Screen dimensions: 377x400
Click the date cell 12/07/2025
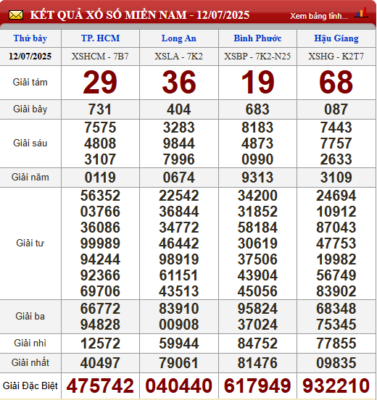pyautogui.click(x=30, y=56)
